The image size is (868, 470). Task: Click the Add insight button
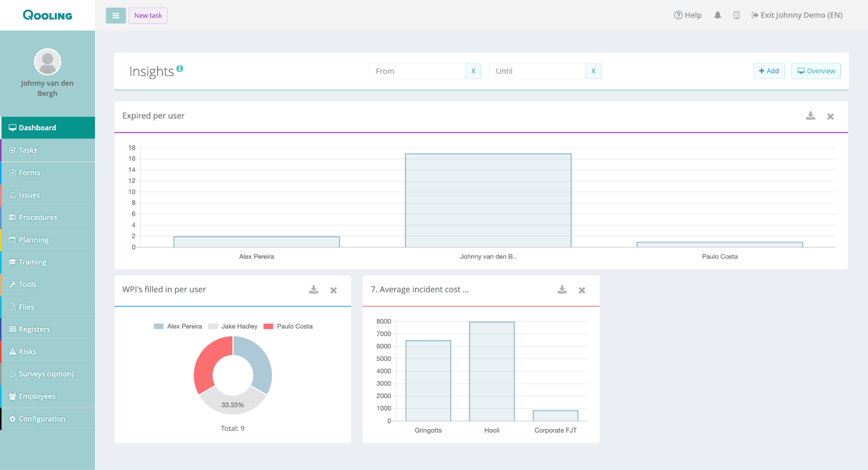point(769,71)
